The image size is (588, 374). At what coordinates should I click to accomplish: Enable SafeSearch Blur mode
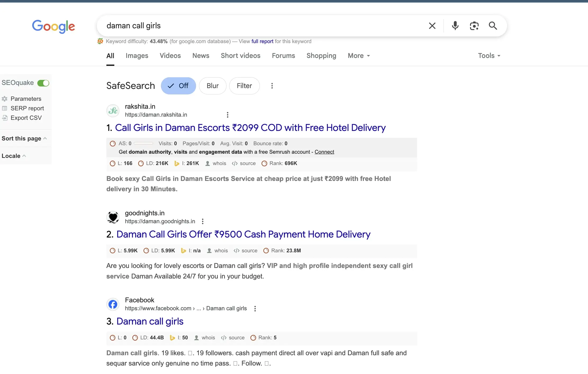212,86
